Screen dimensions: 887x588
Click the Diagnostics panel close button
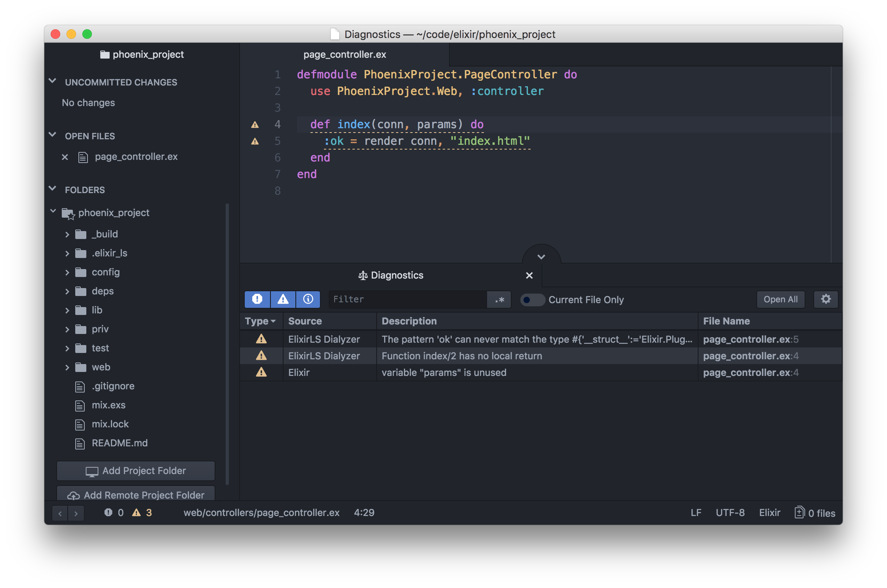pyautogui.click(x=529, y=275)
